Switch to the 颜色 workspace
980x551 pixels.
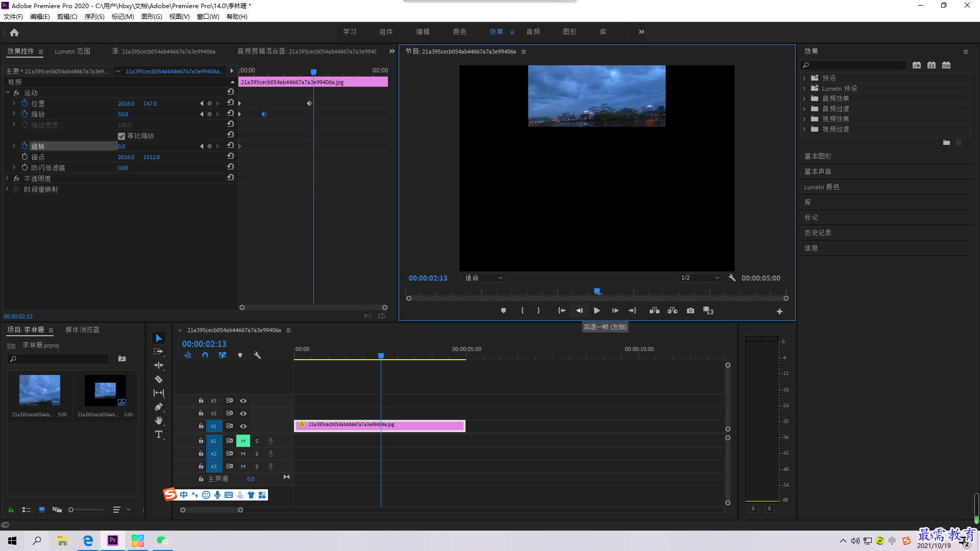[x=459, y=32]
